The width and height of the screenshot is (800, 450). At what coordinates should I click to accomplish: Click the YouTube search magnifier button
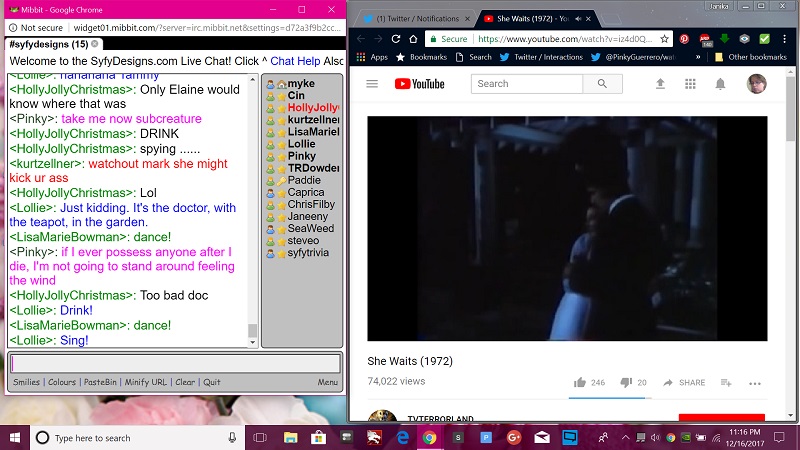pos(602,84)
